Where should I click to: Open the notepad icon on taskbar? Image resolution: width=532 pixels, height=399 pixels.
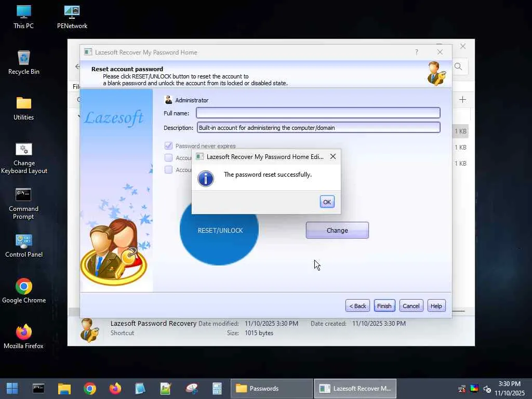pyautogui.click(x=140, y=389)
